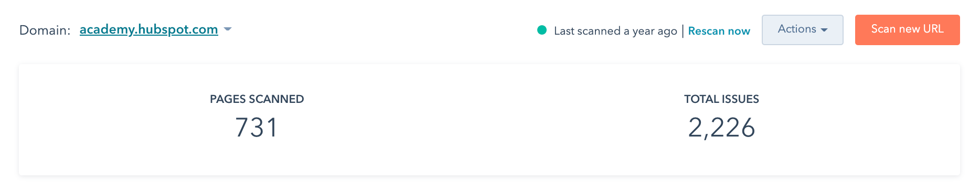The width and height of the screenshot is (980, 189).
Task: Show scan actions using the Actions button
Action: coord(802,30)
